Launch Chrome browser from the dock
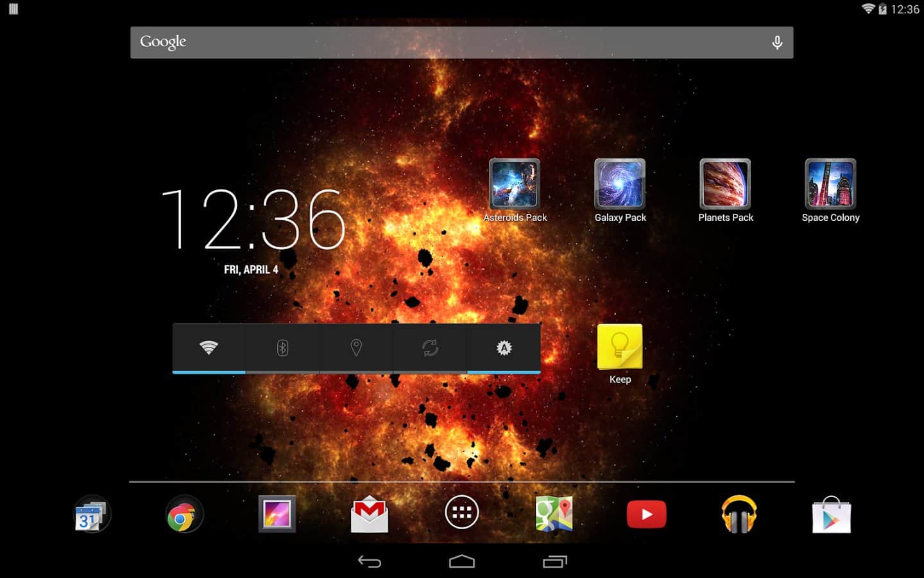The width and height of the screenshot is (924, 578). point(184,514)
